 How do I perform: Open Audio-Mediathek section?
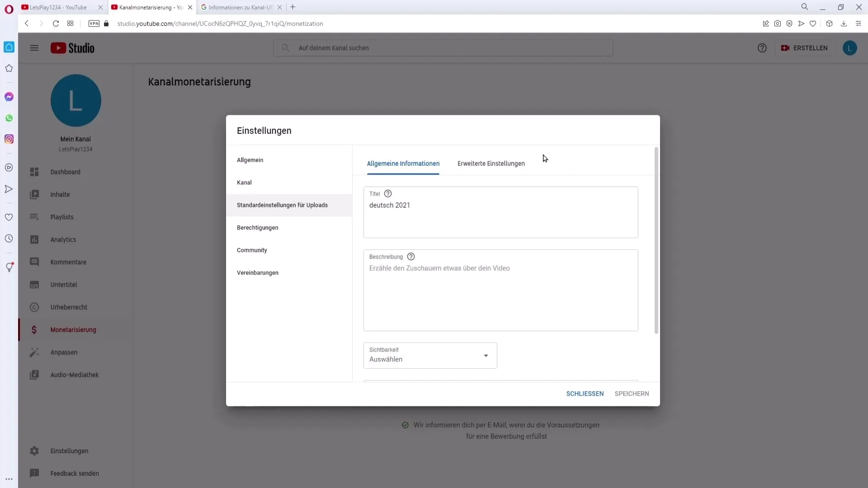(x=75, y=375)
